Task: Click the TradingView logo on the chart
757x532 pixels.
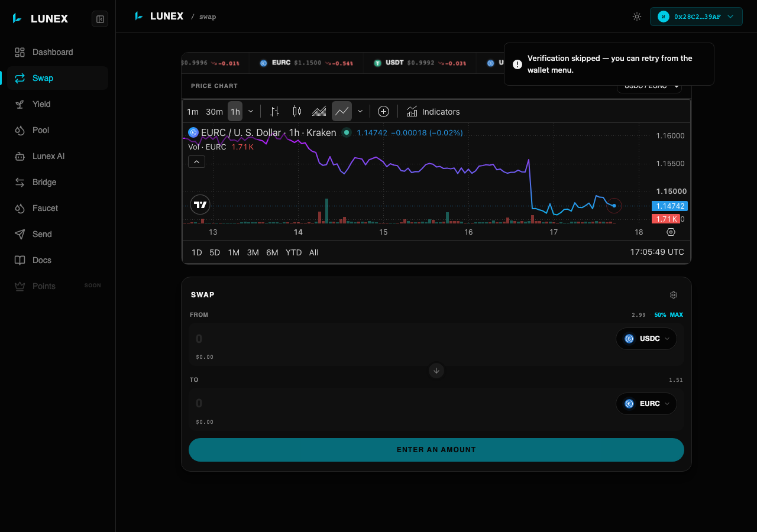Action: pos(200,205)
